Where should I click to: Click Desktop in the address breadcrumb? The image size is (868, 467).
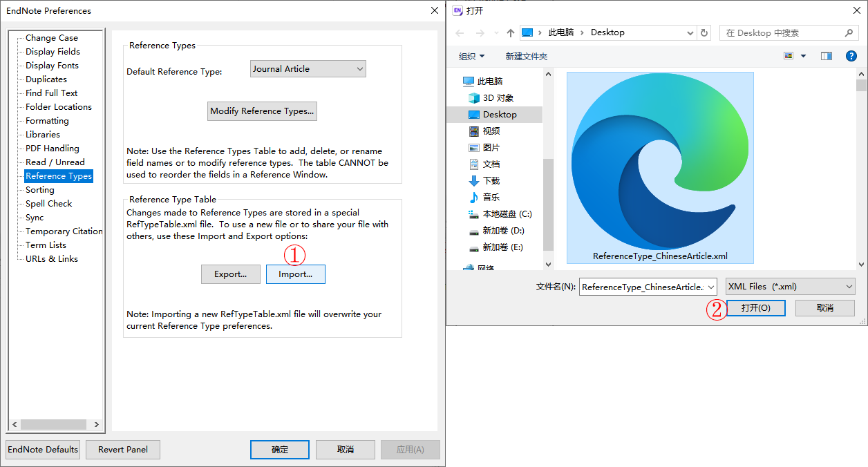pos(607,33)
